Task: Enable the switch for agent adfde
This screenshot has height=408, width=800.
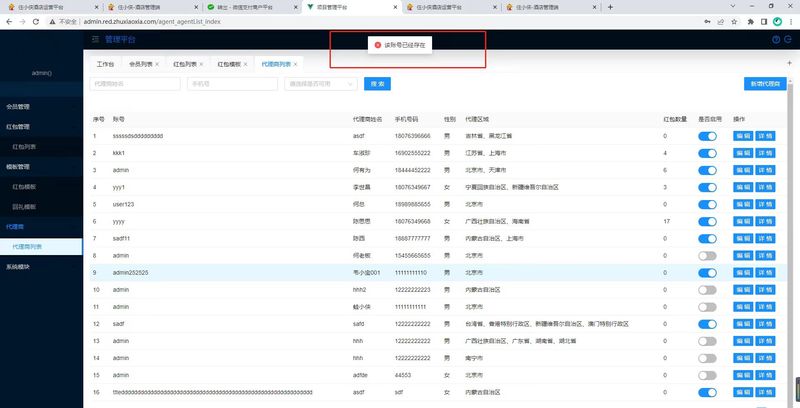Action: 707,375
